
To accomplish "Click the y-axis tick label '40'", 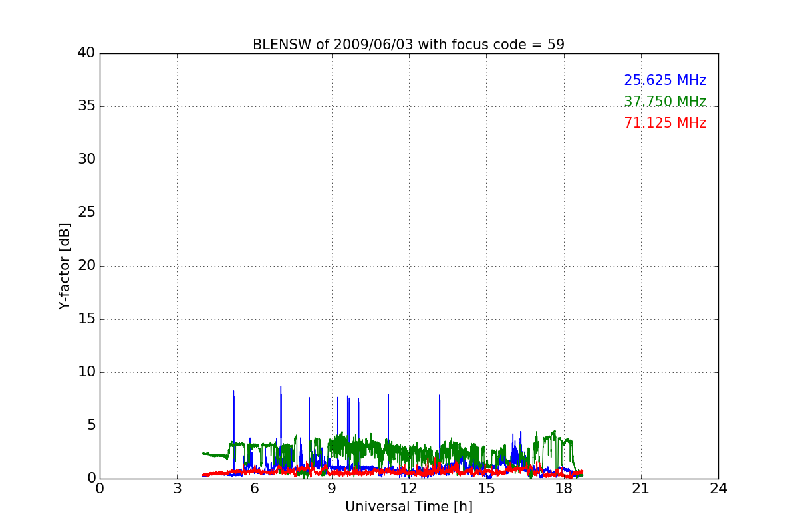I will (x=86, y=53).
